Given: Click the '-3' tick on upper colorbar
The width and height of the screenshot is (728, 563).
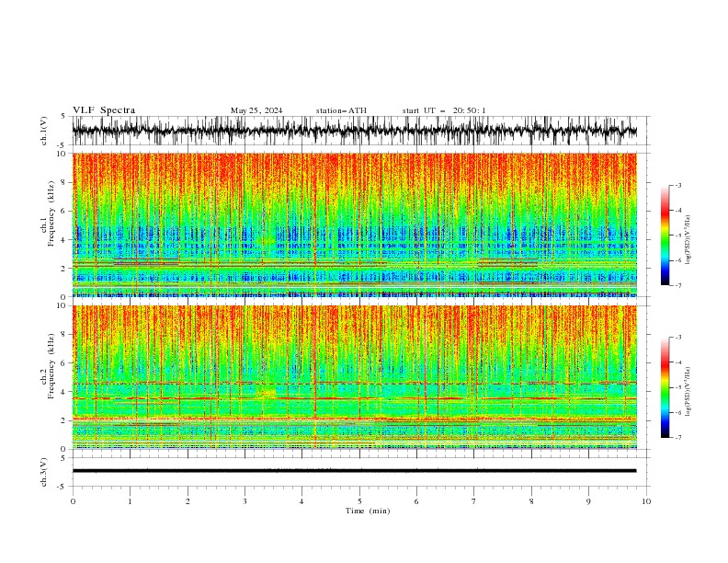Looking at the screenshot, I should 678,185.
